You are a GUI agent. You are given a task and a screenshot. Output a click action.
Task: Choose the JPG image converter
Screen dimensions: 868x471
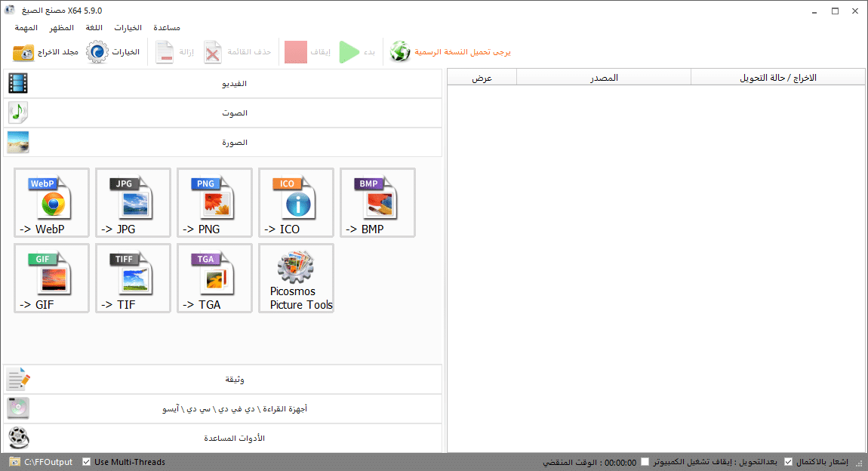(x=133, y=202)
